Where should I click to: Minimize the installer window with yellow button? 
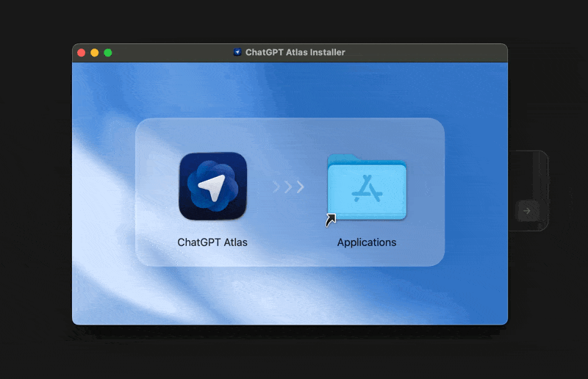tap(94, 53)
